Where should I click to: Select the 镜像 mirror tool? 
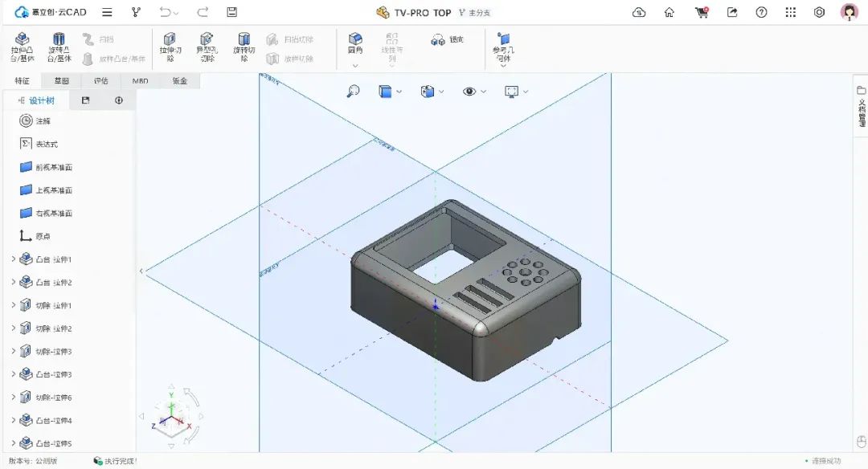tap(448, 40)
